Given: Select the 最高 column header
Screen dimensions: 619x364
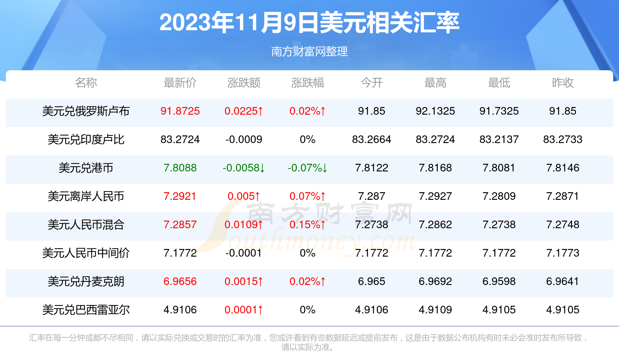Looking at the screenshot, I should pos(435,83).
